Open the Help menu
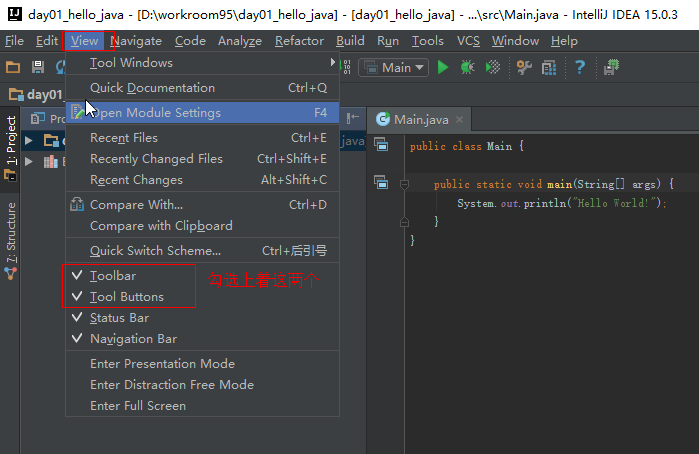 [x=564, y=41]
